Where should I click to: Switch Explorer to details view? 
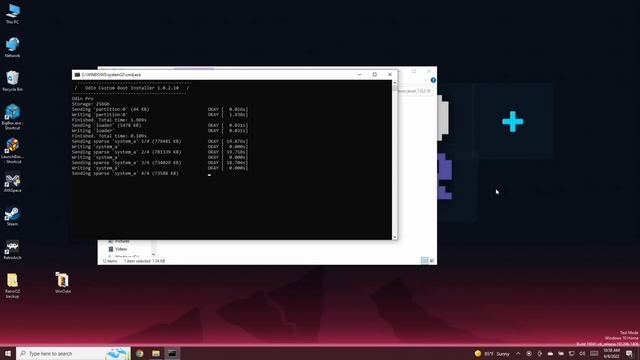424,260
